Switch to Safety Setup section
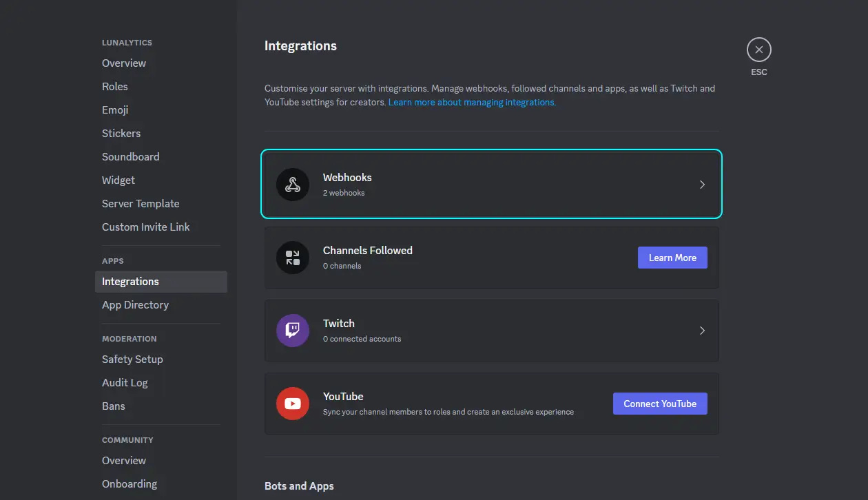The image size is (868, 500). pos(132,359)
